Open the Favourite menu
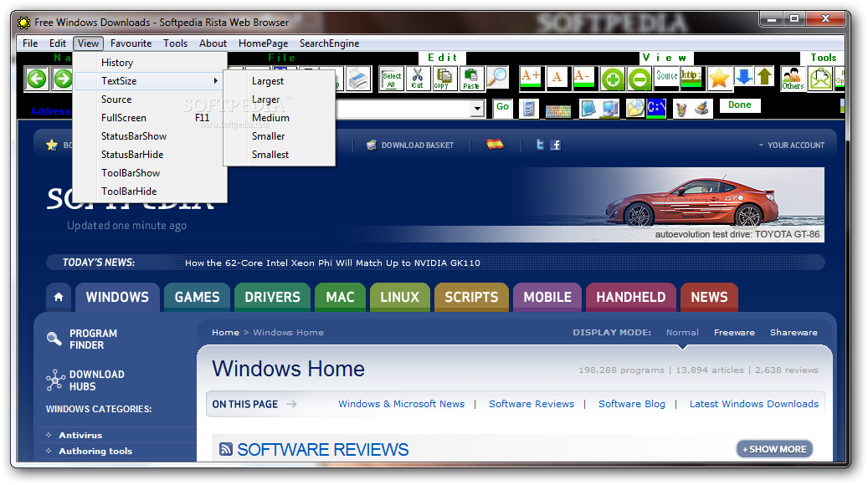This screenshot has width=868, height=485. pos(131,43)
